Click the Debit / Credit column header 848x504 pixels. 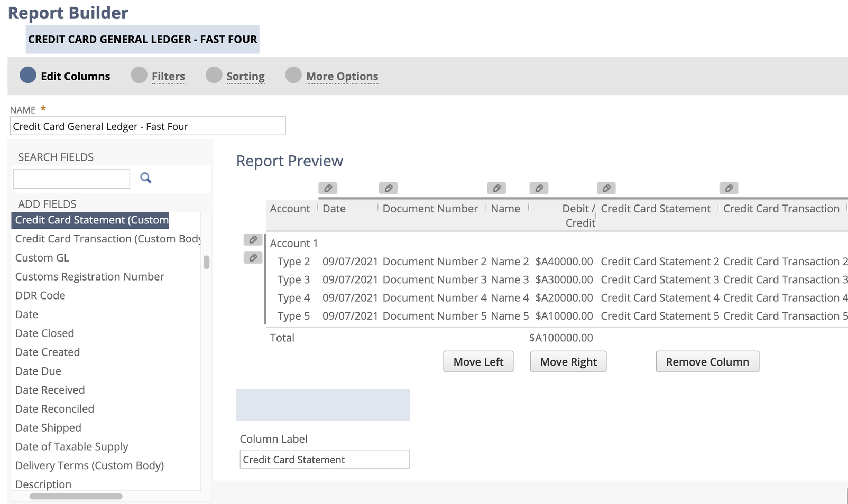579,216
